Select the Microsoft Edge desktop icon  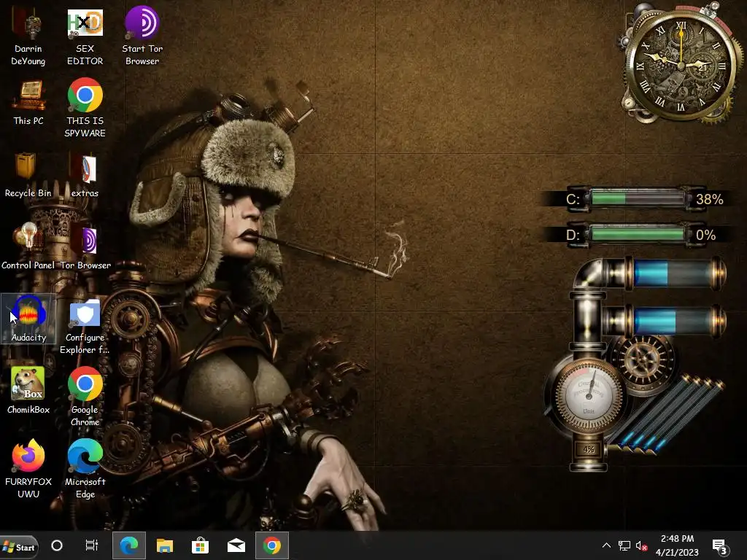tap(85, 469)
